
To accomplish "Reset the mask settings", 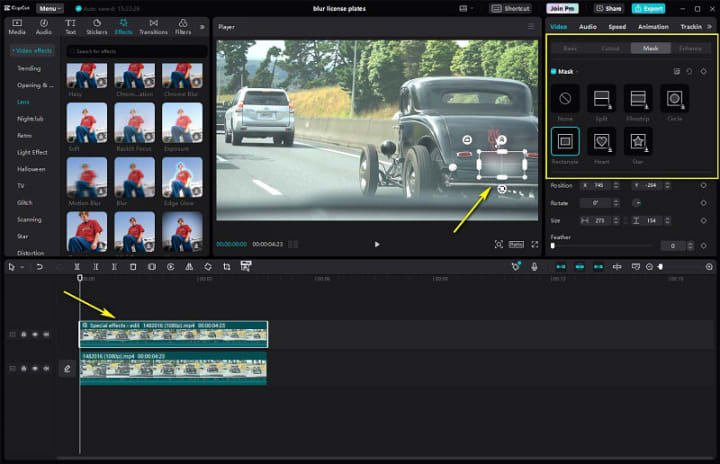I will 689,71.
